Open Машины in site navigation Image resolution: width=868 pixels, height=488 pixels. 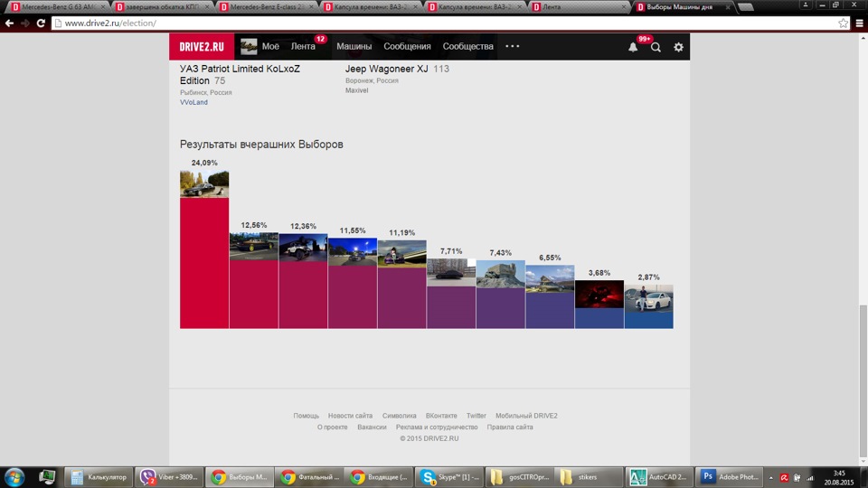pos(354,46)
